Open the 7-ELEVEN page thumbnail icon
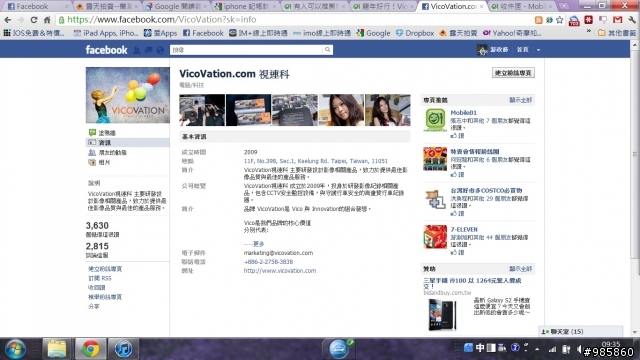 (435, 237)
